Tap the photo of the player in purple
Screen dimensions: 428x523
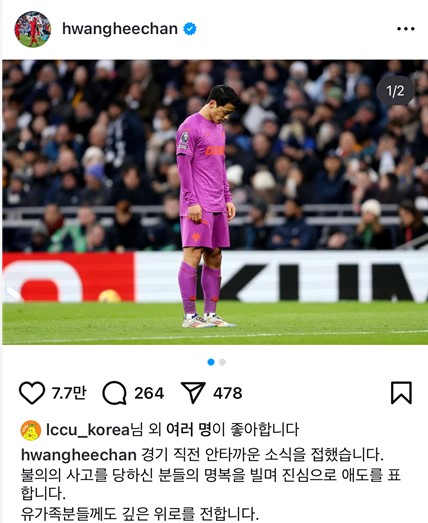click(215, 202)
